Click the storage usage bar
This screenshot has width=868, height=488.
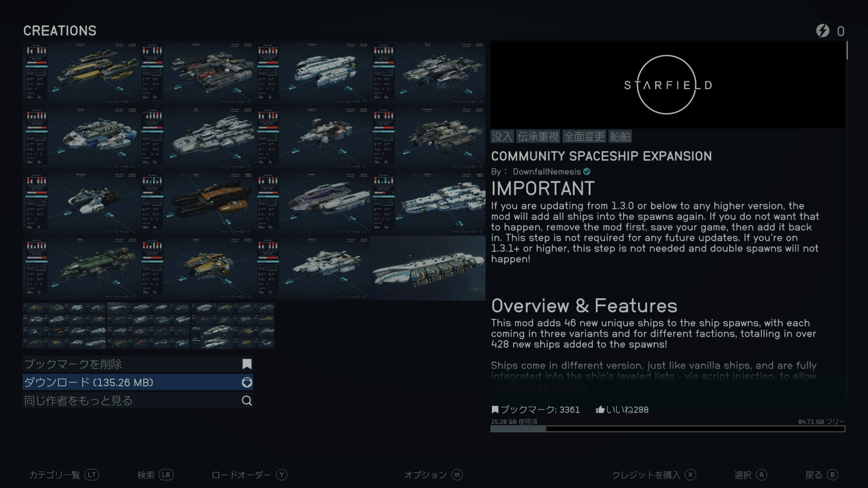(668, 429)
